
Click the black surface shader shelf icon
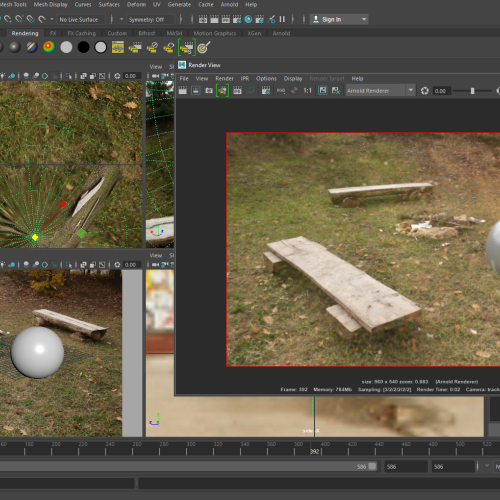click(x=83, y=47)
